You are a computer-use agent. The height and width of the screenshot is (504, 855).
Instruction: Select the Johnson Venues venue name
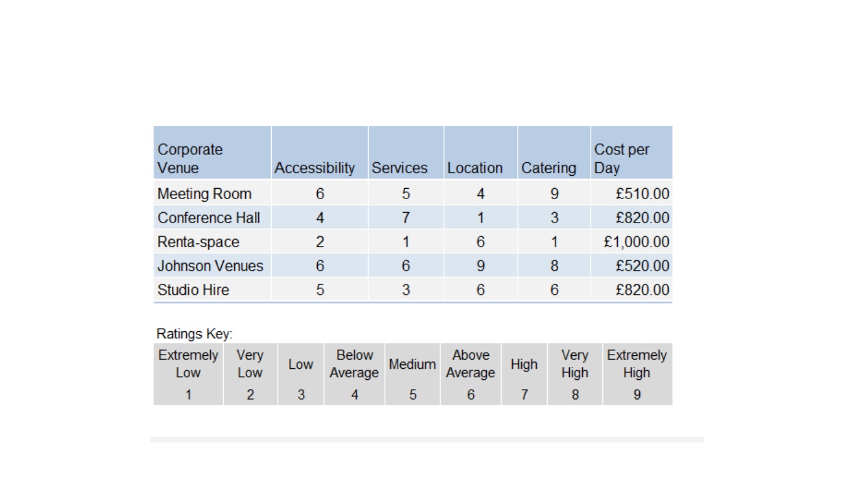(x=210, y=266)
